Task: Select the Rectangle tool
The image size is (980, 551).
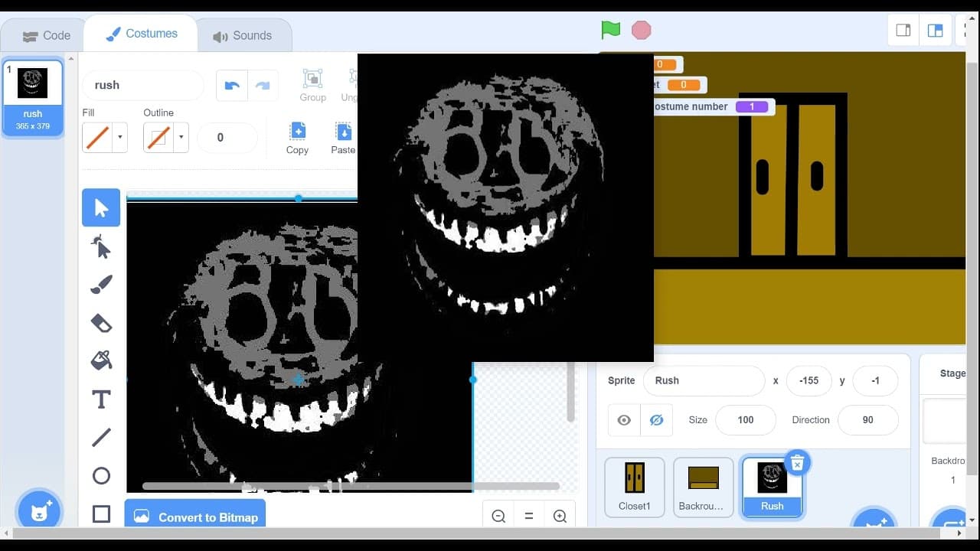Action: click(x=101, y=514)
